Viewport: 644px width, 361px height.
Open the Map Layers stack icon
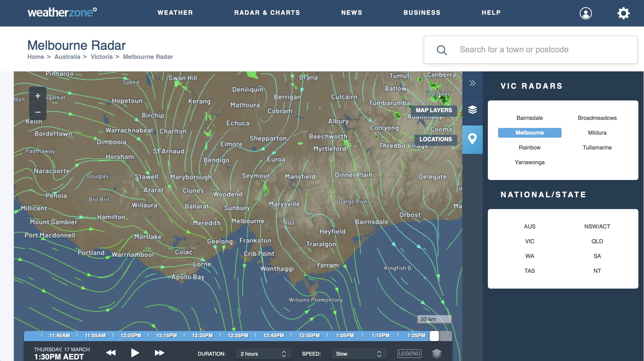click(472, 110)
